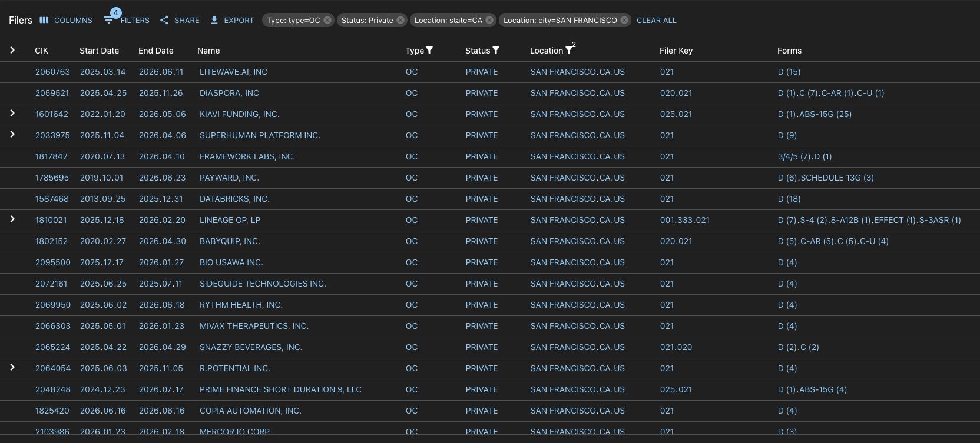
Task: Click the Location column filter icon
Action: 569,50
